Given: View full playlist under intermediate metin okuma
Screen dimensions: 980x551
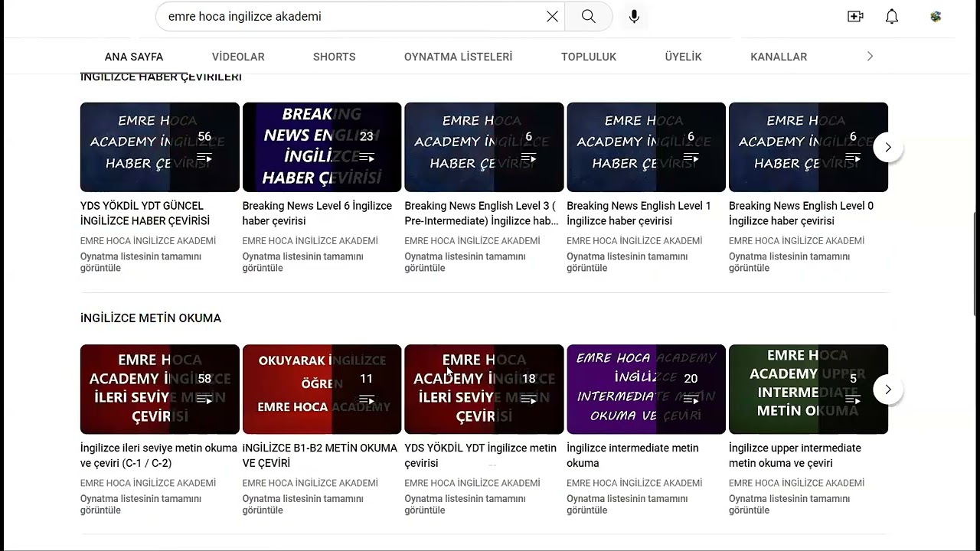Looking at the screenshot, I should point(628,504).
